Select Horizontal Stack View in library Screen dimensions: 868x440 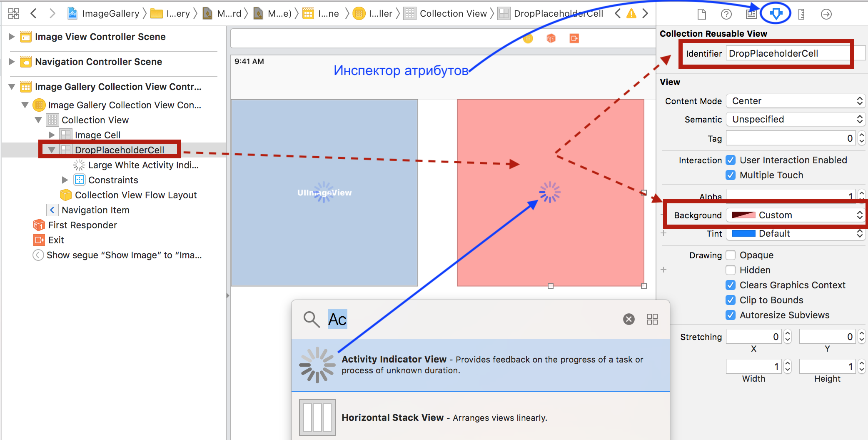click(x=481, y=417)
